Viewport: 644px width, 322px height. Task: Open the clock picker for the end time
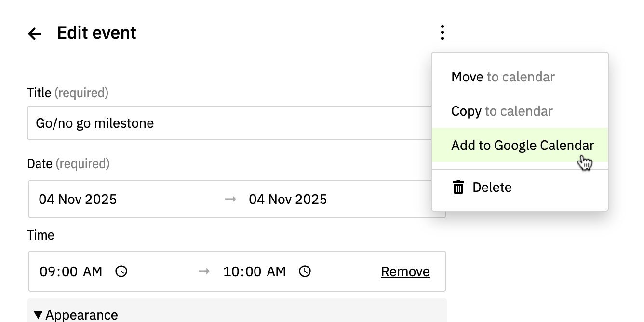coord(304,271)
